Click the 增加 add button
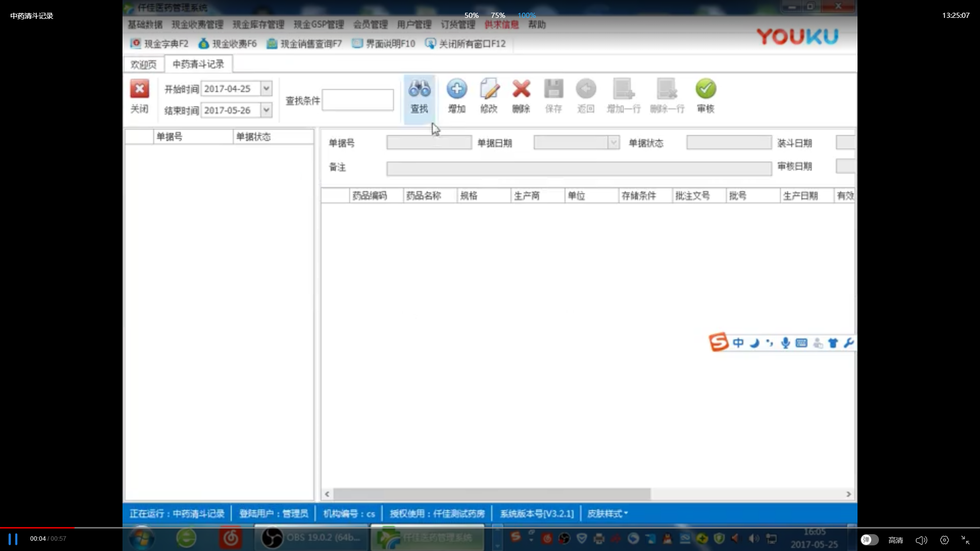 point(456,96)
